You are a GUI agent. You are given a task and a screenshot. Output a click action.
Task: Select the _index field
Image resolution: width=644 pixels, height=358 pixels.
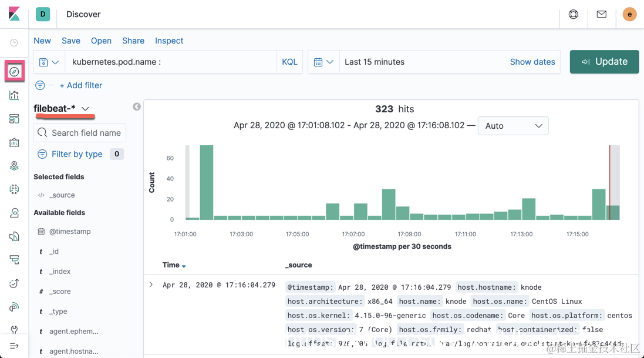click(x=60, y=272)
